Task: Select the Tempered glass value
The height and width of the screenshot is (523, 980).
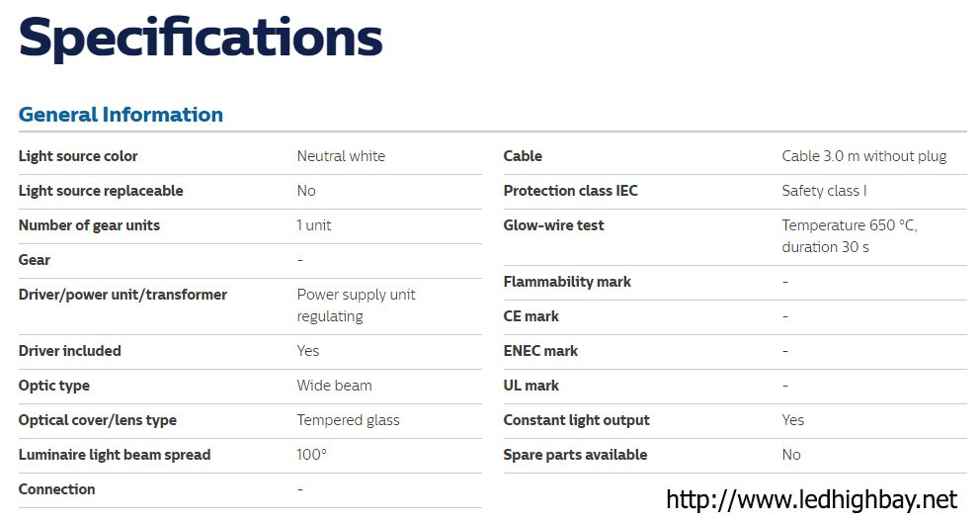Action: (348, 420)
